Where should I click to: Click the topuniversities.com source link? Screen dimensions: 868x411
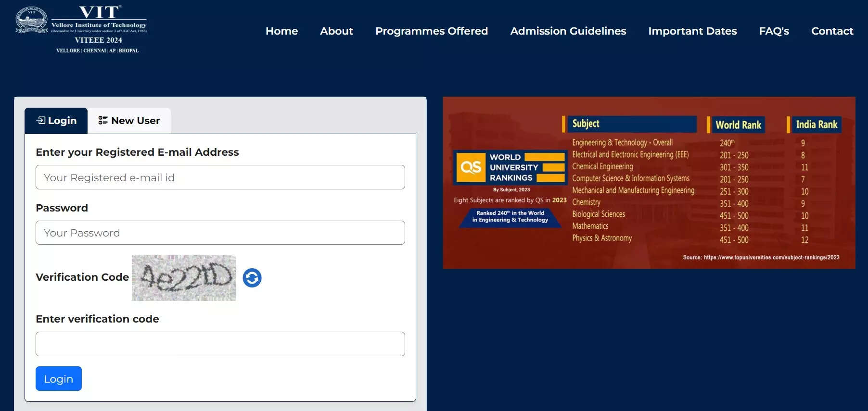click(x=771, y=258)
